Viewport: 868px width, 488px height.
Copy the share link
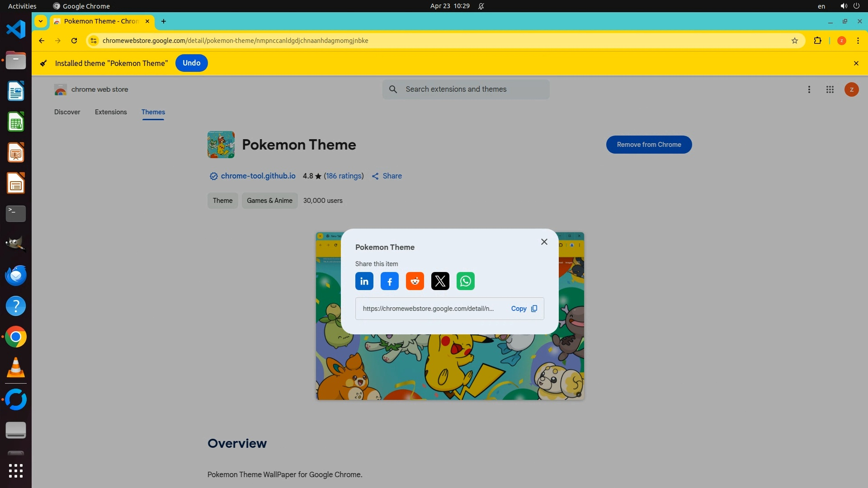point(524,309)
